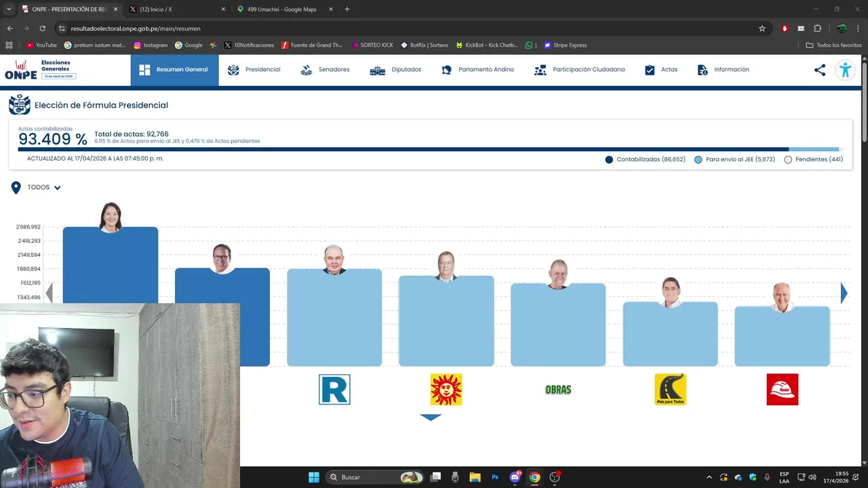868x488 pixels.
Task: Select the Renovación Popular R party logo
Action: (x=334, y=390)
